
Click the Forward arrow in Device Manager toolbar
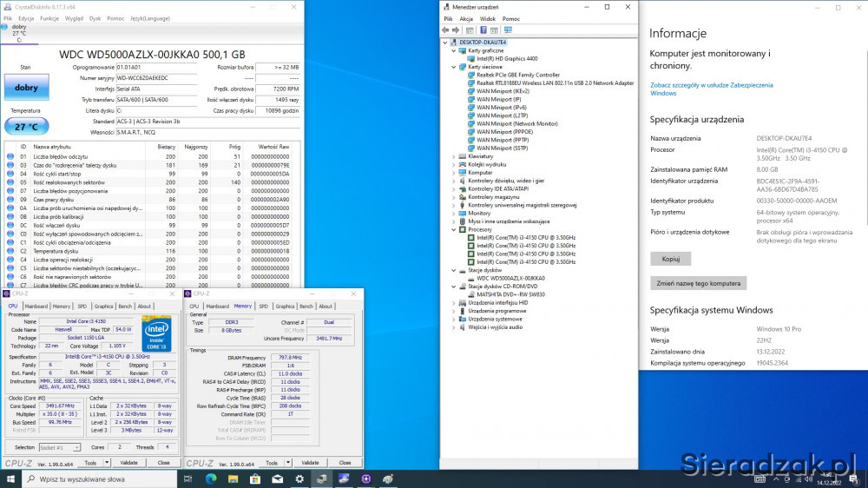pyautogui.click(x=456, y=30)
